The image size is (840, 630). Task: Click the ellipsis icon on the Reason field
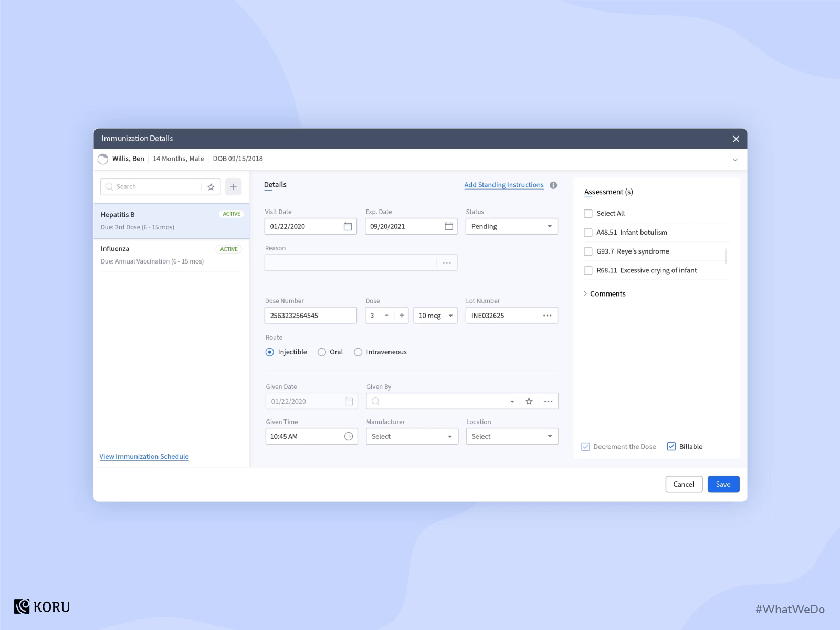tap(446, 262)
